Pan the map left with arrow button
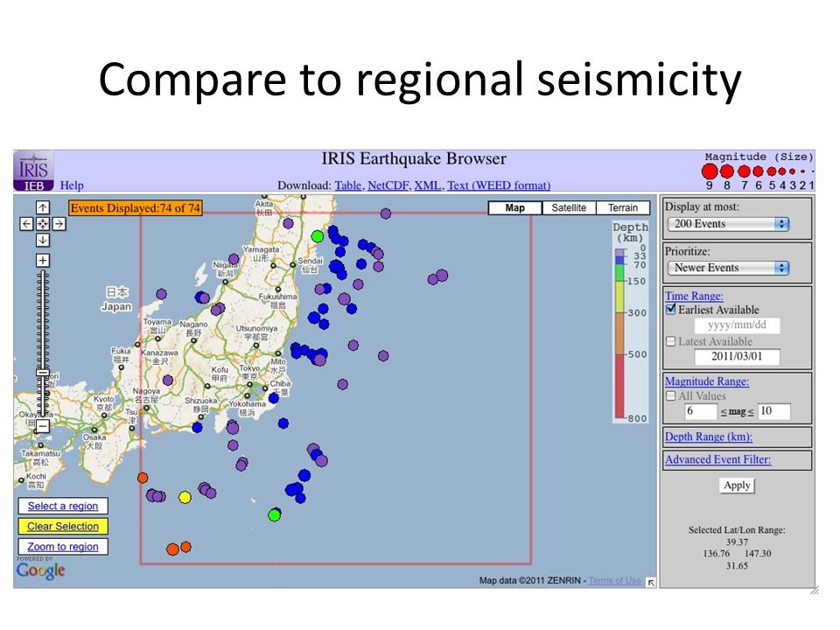840x630 pixels. click(x=26, y=224)
